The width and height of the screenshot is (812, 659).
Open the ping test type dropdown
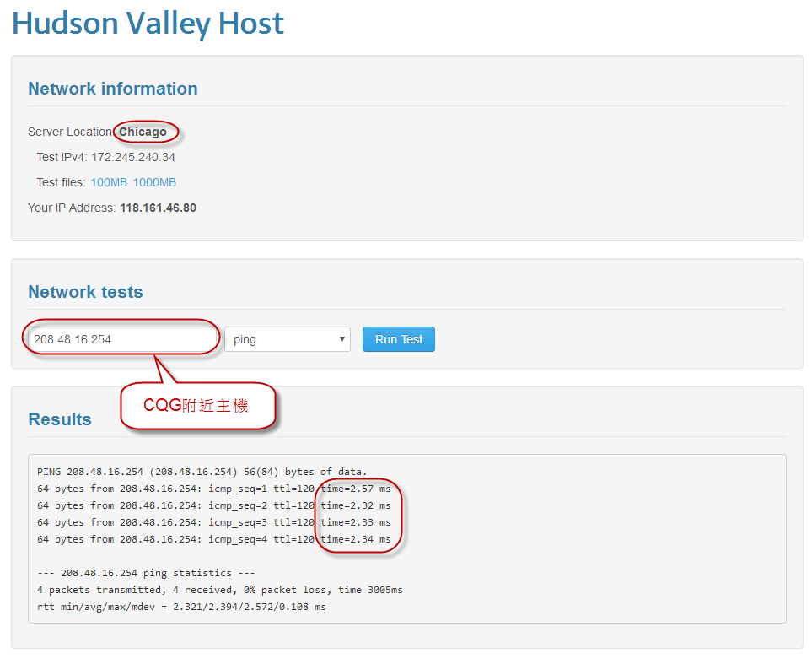[288, 339]
